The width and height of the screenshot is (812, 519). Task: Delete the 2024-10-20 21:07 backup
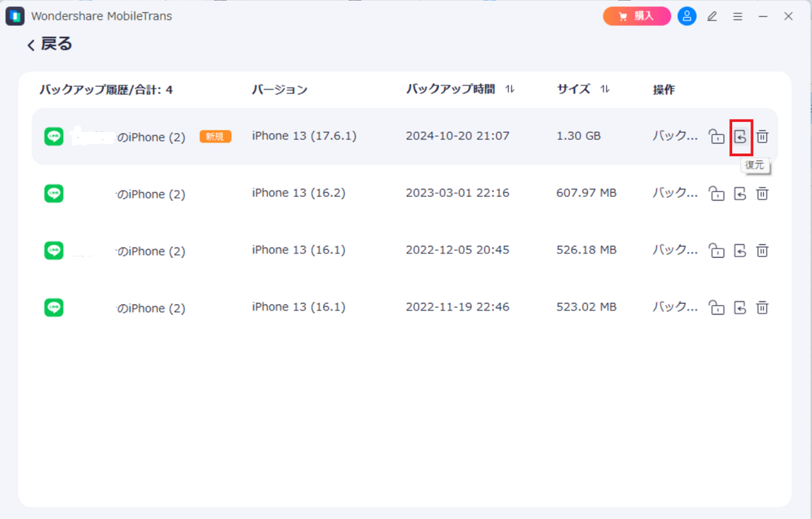point(762,137)
